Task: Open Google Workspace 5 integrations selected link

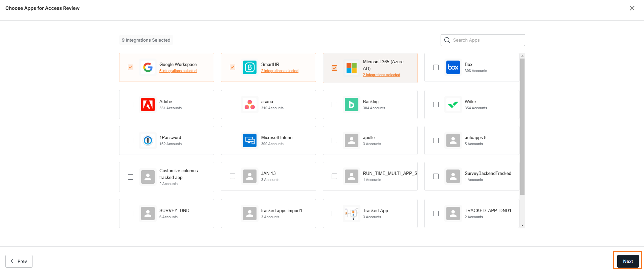Action: 178,71
